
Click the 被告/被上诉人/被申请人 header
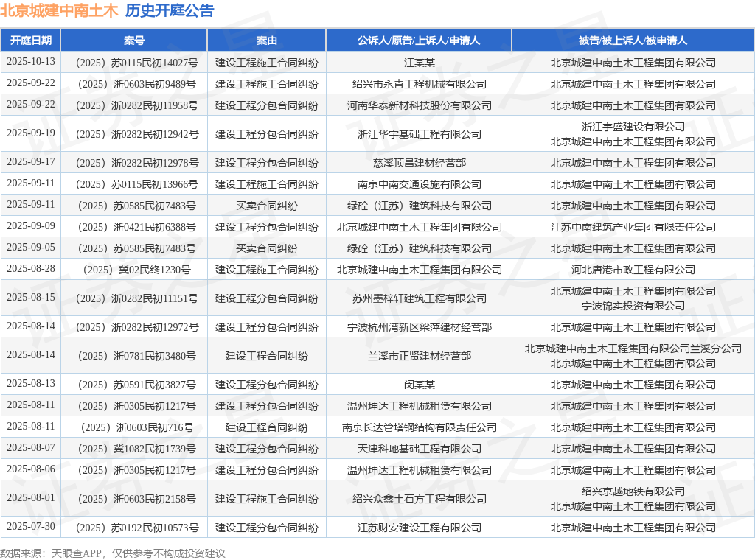click(633, 41)
